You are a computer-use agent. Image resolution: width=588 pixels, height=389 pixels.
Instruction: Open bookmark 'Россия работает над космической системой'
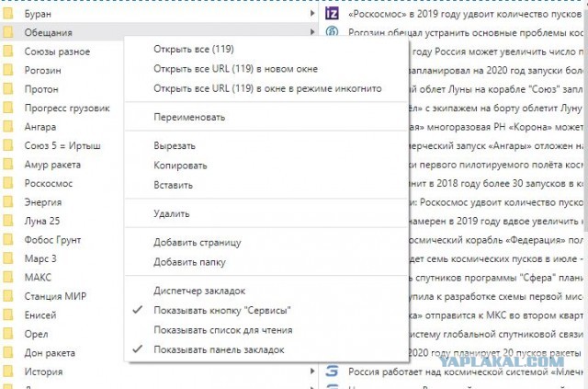(x=466, y=372)
